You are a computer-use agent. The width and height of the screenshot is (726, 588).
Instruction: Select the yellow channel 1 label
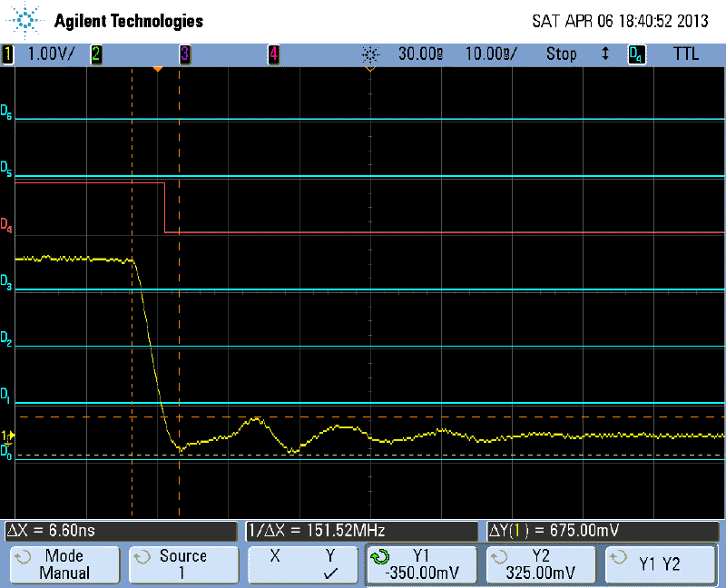click(x=9, y=54)
